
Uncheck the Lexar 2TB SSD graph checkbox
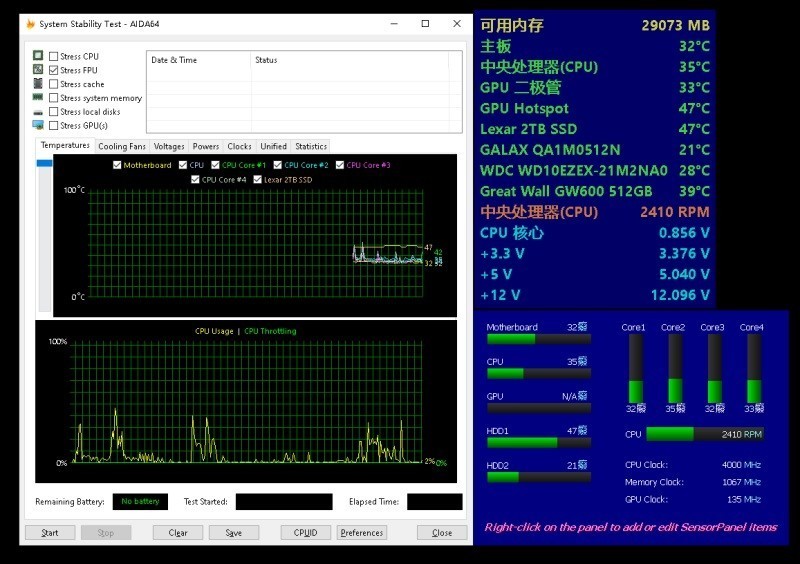257,180
